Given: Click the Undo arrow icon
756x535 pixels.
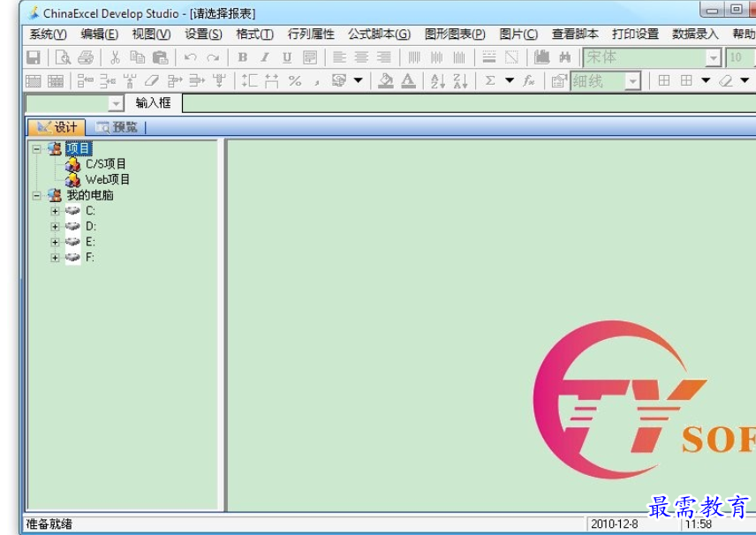Looking at the screenshot, I should [x=190, y=57].
